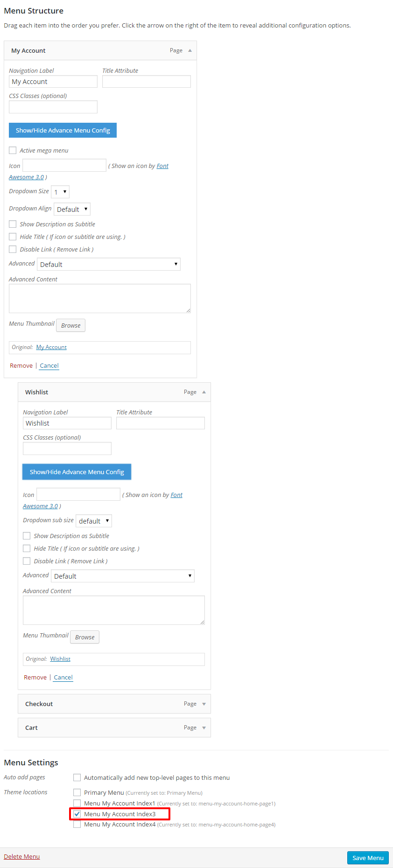Enable the Active mega menu checkbox

[x=13, y=150]
